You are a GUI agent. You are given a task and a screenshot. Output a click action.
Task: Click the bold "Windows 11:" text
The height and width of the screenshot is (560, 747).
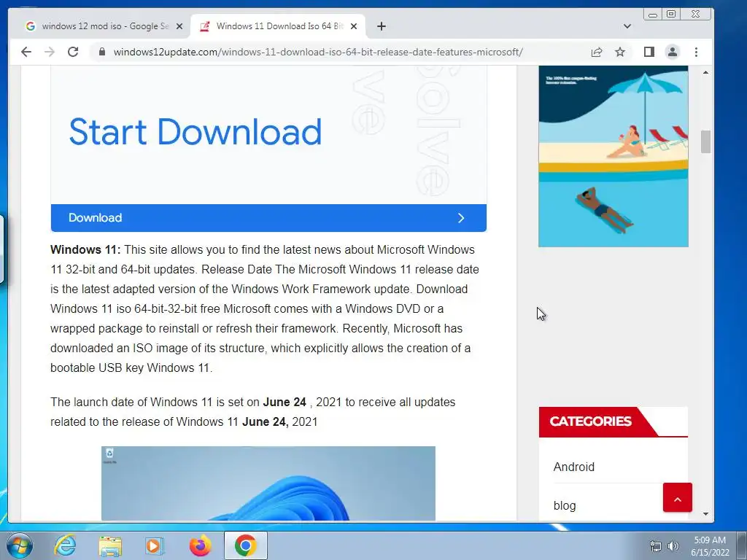[x=86, y=249]
